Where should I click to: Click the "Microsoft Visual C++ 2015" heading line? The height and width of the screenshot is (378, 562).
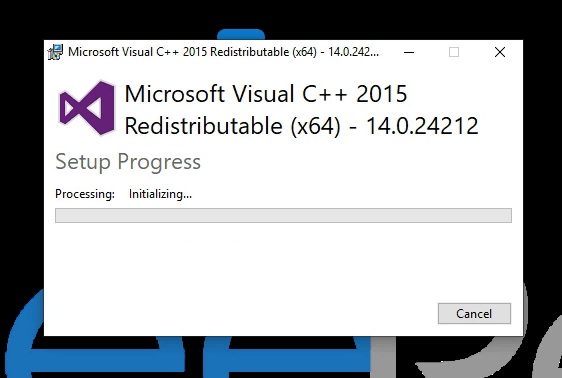[266, 94]
